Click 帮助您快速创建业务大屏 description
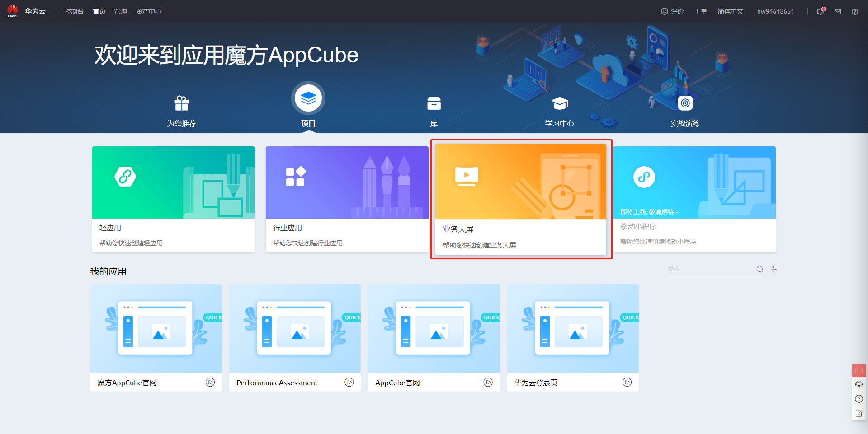Viewport: 868px width, 434px height. (x=480, y=245)
